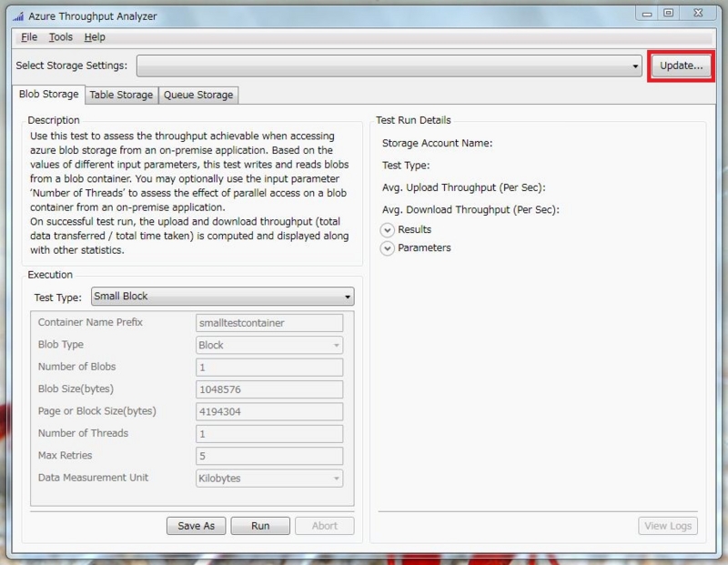Click the Number of Blobs field
Viewport: 728px width, 565px height.
point(269,368)
